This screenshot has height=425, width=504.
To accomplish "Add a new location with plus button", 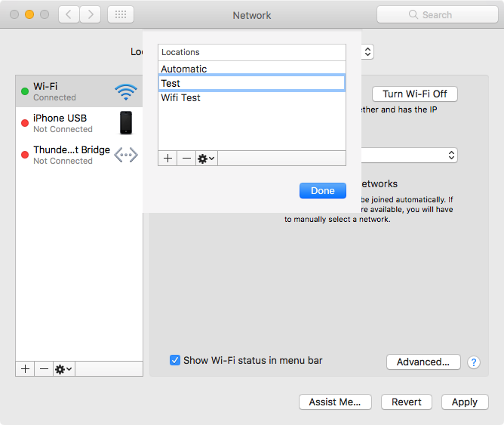I will click(167, 159).
